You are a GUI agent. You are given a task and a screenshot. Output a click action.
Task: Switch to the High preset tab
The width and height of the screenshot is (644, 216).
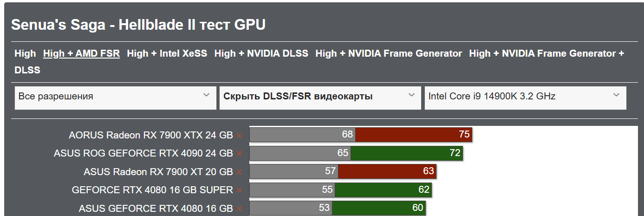[25, 53]
